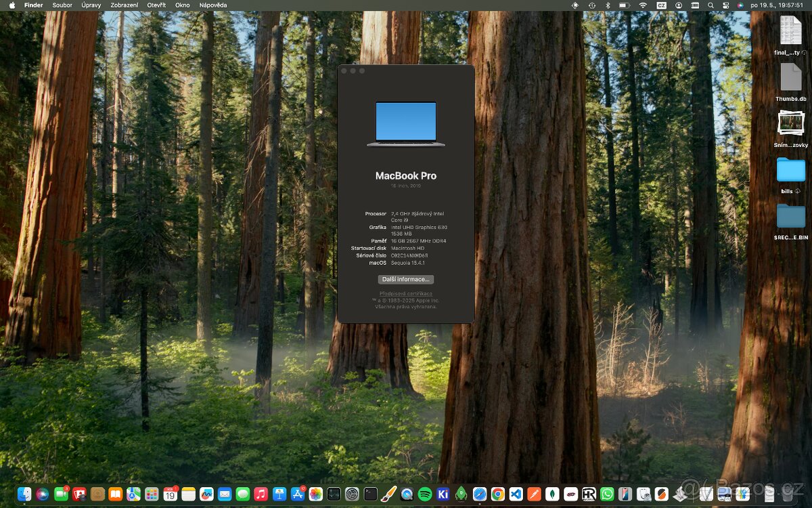Open the Soubor menu
This screenshot has height=508, width=812.
point(62,5)
